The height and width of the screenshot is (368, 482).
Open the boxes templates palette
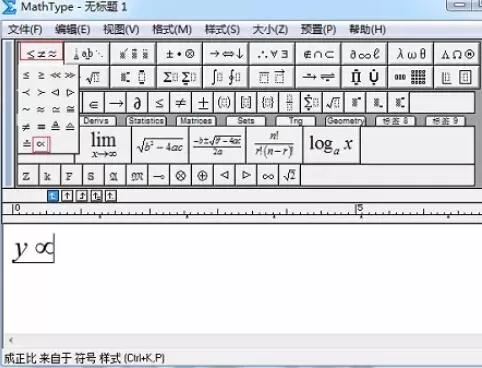pyautogui.click(x=457, y=77)
